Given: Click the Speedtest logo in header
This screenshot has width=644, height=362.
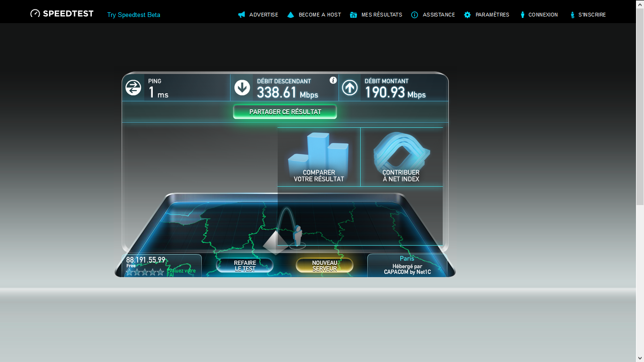Looking at the screenshot, I should click(62, 14).
